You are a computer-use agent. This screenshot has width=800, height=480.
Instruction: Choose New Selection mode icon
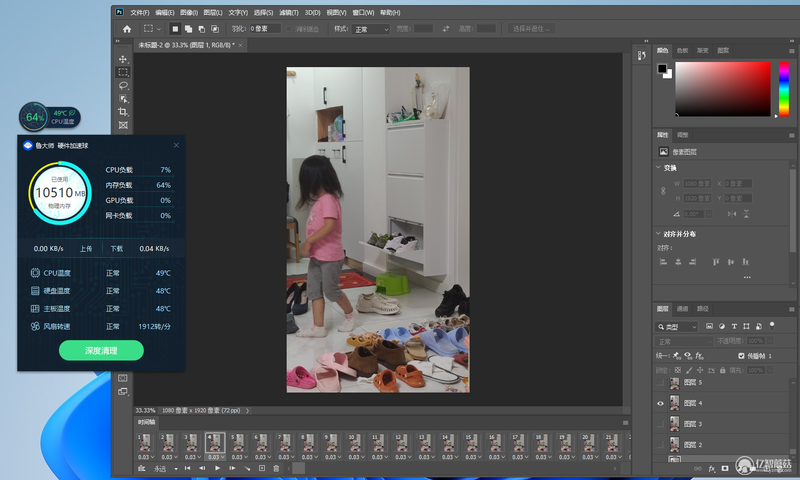(175, 29)
